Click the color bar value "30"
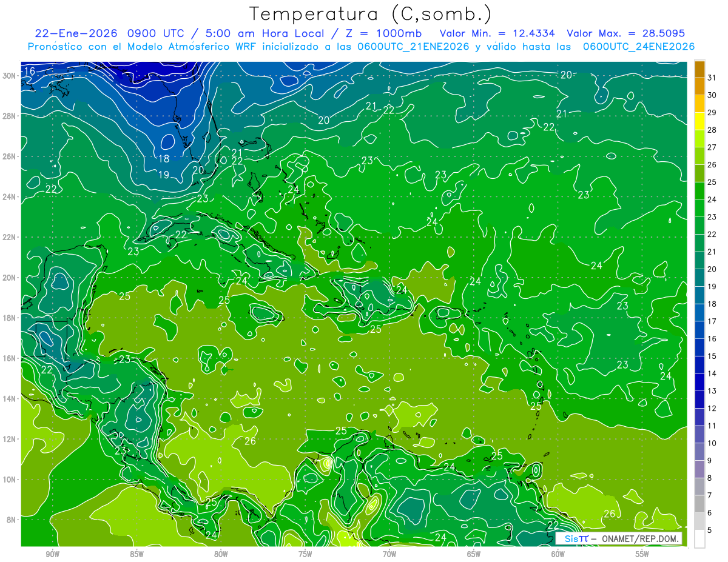Viewport: 728px width, 562px height. 712,95
